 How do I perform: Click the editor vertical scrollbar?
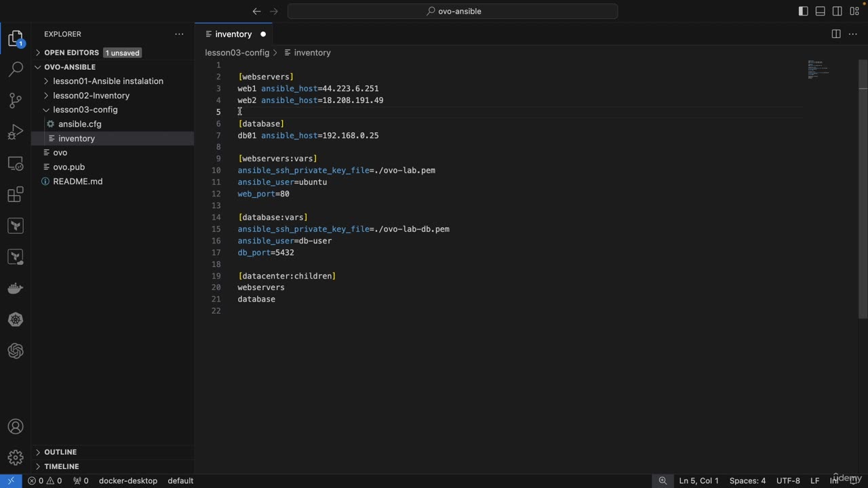(x=863, y=188)
